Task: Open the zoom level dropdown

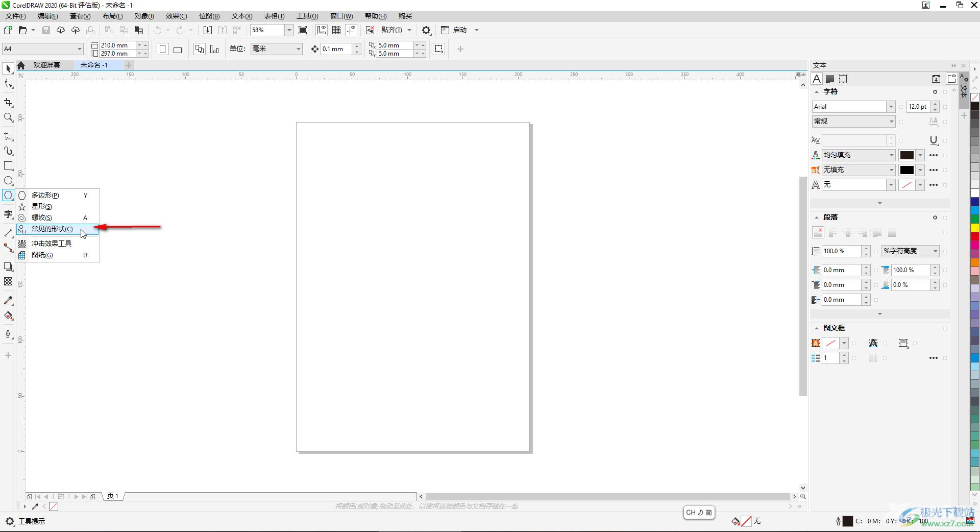Action: tap(289, 30)
